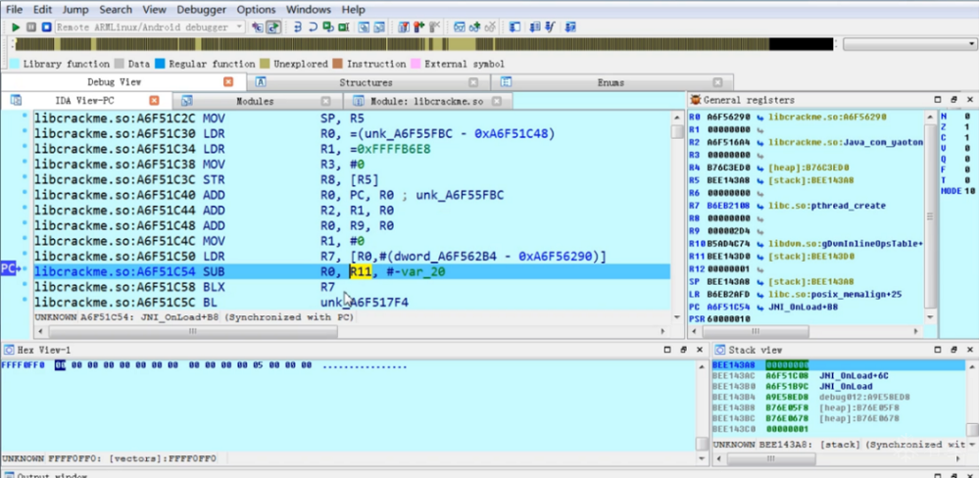
Task: Click the Enums tab icon
Action: coord(507,82)
